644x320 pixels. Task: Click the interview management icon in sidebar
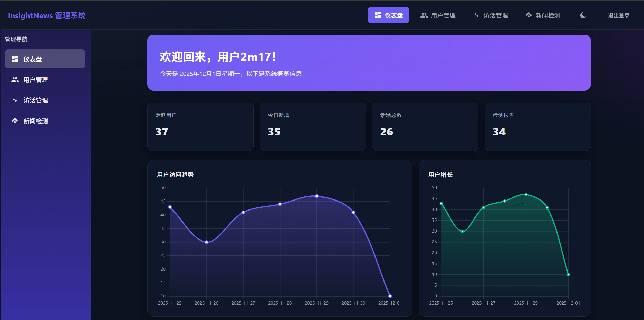pos(15,100)
